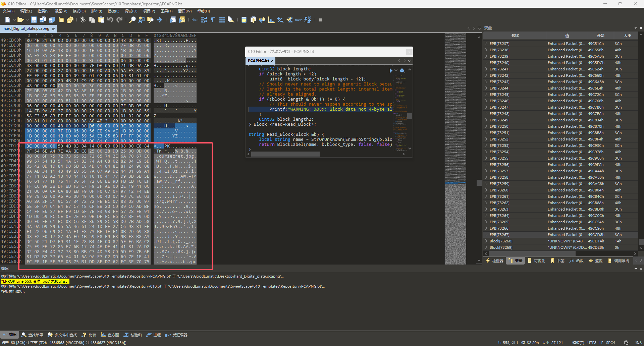Click the Cut scissors icon
Screen dimensions: 644x346
point(83,20)
